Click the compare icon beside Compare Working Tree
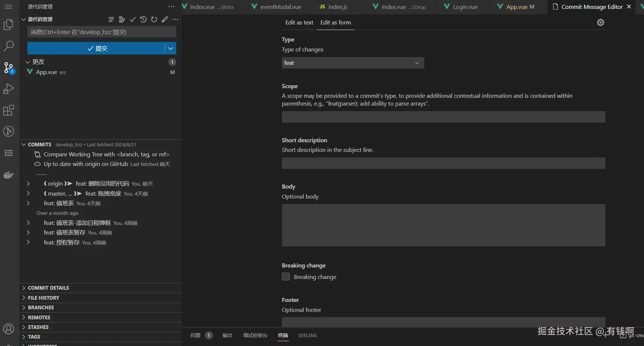Screen dimensions: 644x346 click(x=37, y=154)
